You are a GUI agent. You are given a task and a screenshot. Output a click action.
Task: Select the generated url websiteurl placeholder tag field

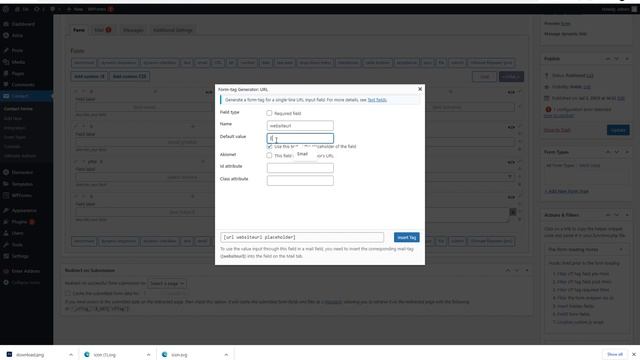coord(302,237)
